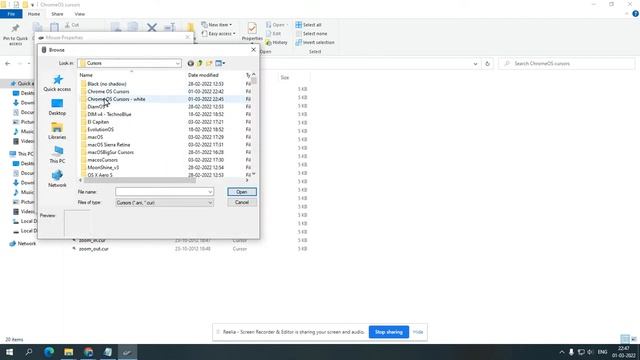Screen dimensions: 640x360
Task: Click the History command in ribbon
Action: (276, 42)
